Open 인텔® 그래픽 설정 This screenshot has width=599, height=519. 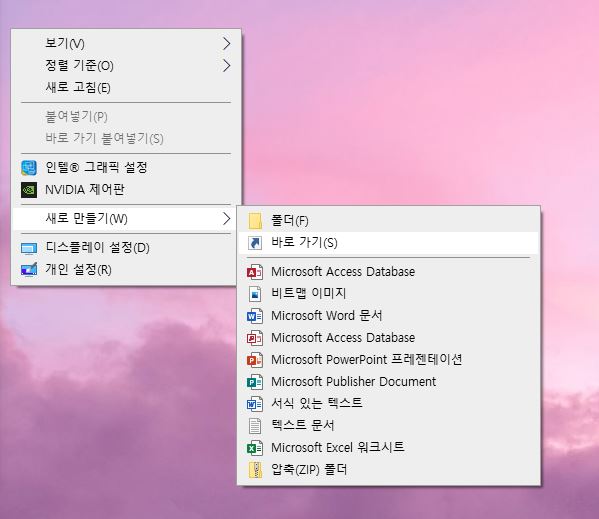(126, 167)
